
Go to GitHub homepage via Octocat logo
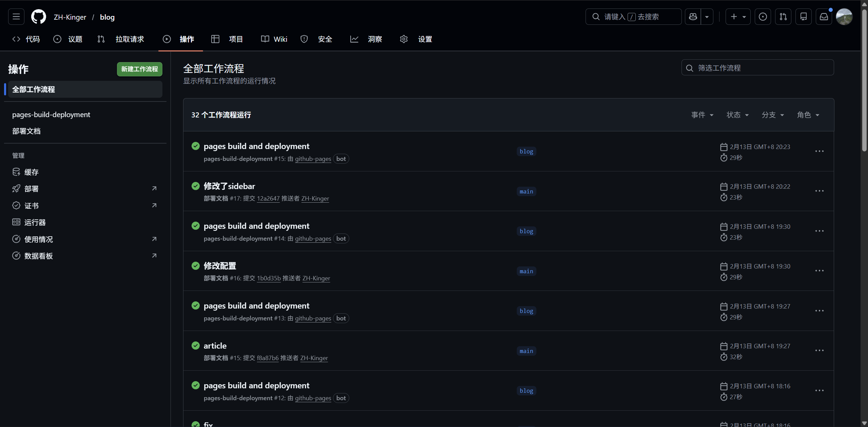[x=39, y=17]
